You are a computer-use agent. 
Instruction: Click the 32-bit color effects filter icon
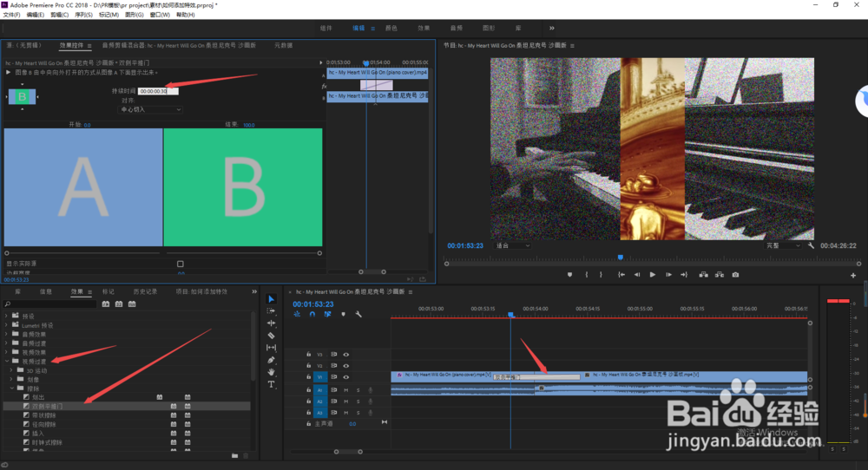(118, 304)
